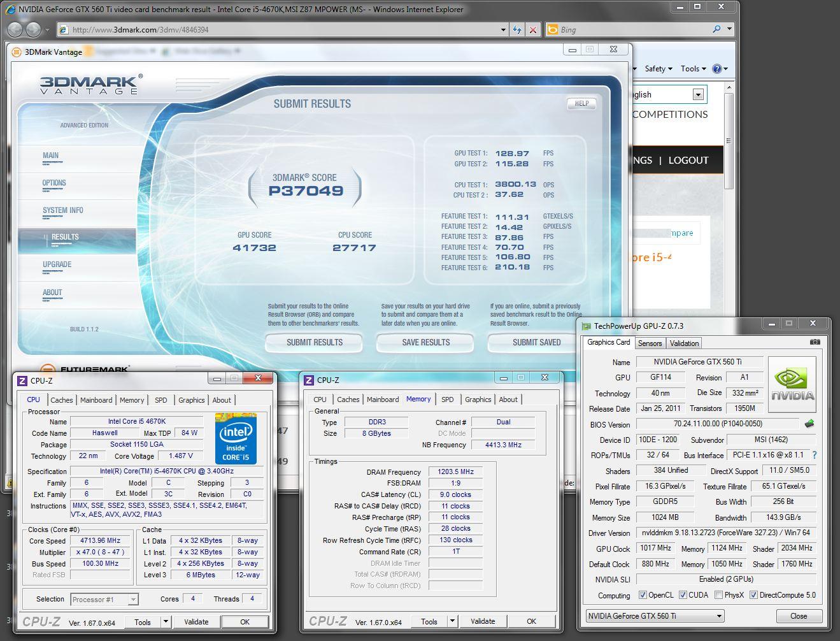Click the Bing search magnifier icon
840x641 pixels.
click(716, 29)
